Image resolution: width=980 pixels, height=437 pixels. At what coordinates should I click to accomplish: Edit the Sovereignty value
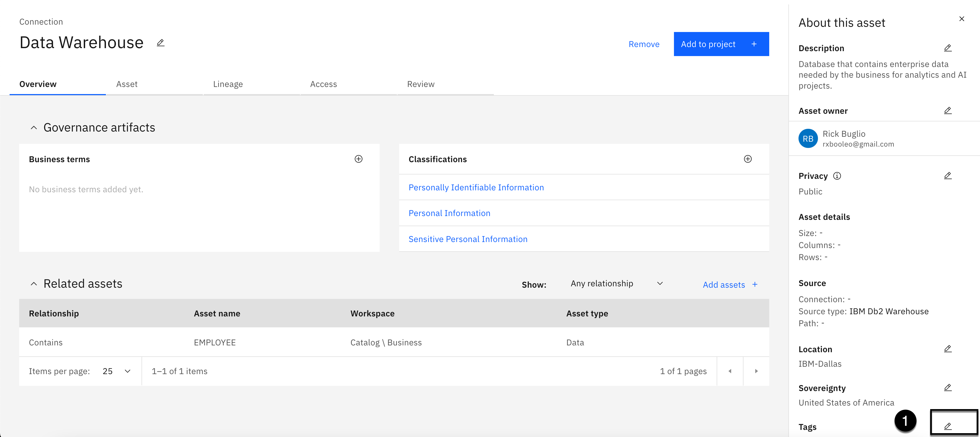947,388
